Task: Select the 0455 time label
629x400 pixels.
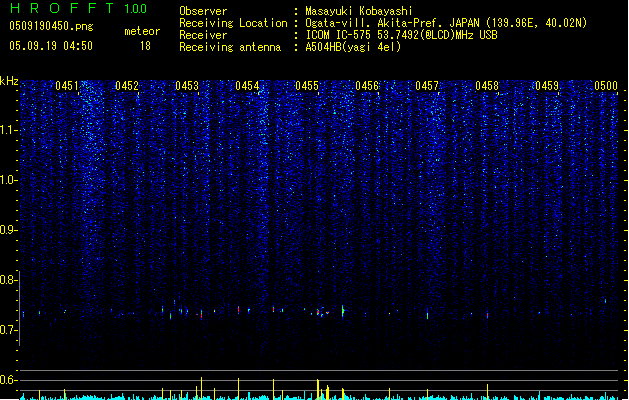Action: [307, 86]
